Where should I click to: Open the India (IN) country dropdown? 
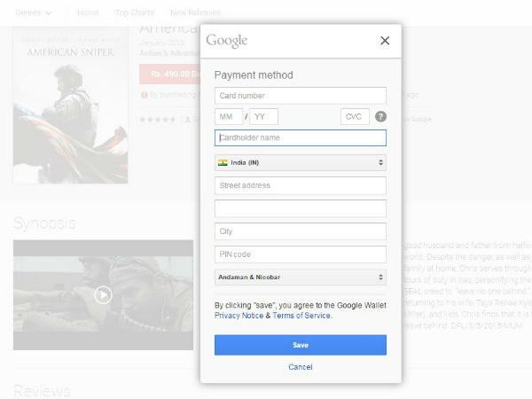(x=301, y=162)
